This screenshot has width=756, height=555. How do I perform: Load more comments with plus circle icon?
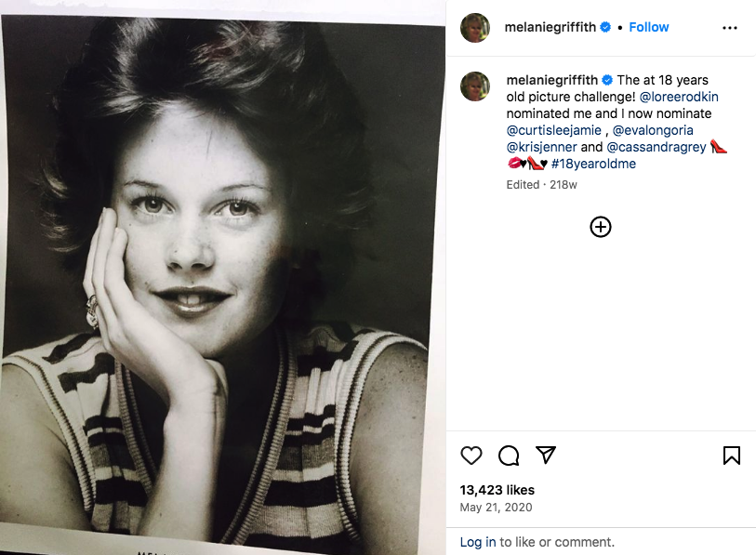pos(601,227)
